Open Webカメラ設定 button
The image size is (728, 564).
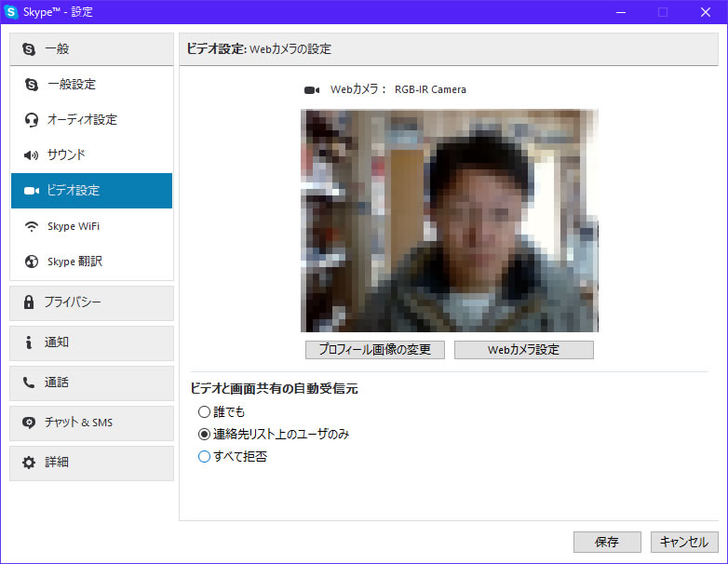click(524, 350)
